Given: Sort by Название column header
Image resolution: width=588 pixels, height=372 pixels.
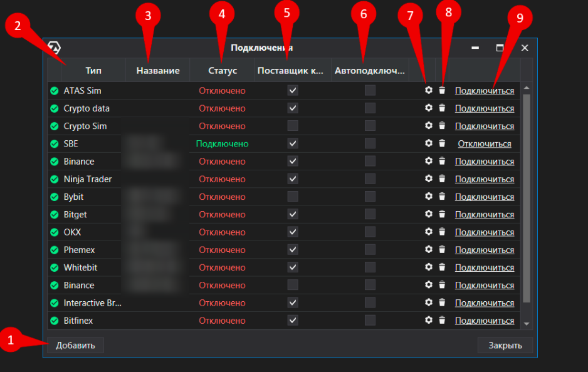Looking at the screenshot, I should tap(158, 70).
